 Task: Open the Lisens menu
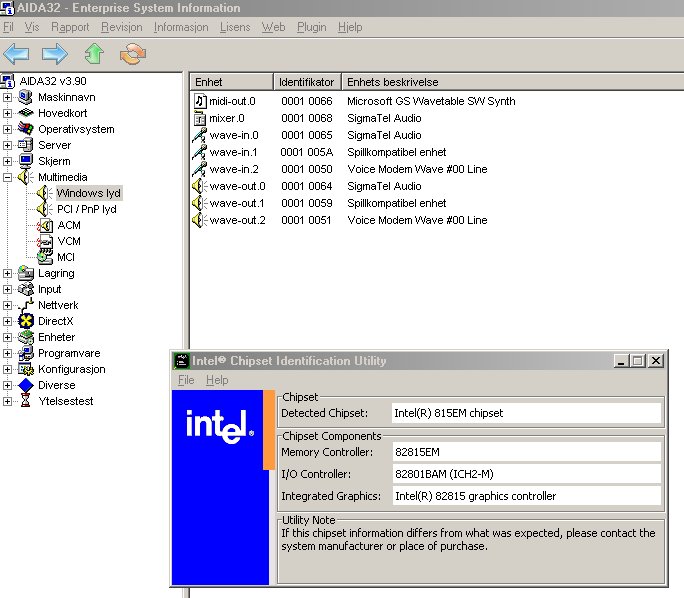point(235,27)
